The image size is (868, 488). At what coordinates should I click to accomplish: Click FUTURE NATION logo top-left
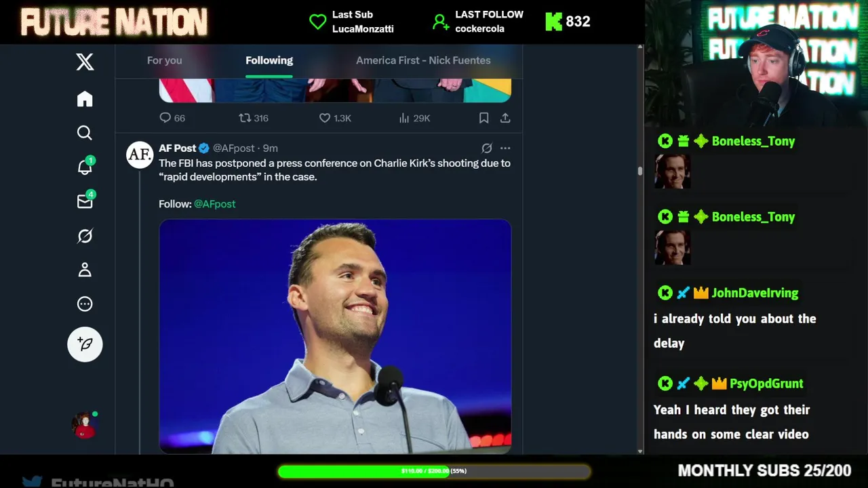point(114,22)
